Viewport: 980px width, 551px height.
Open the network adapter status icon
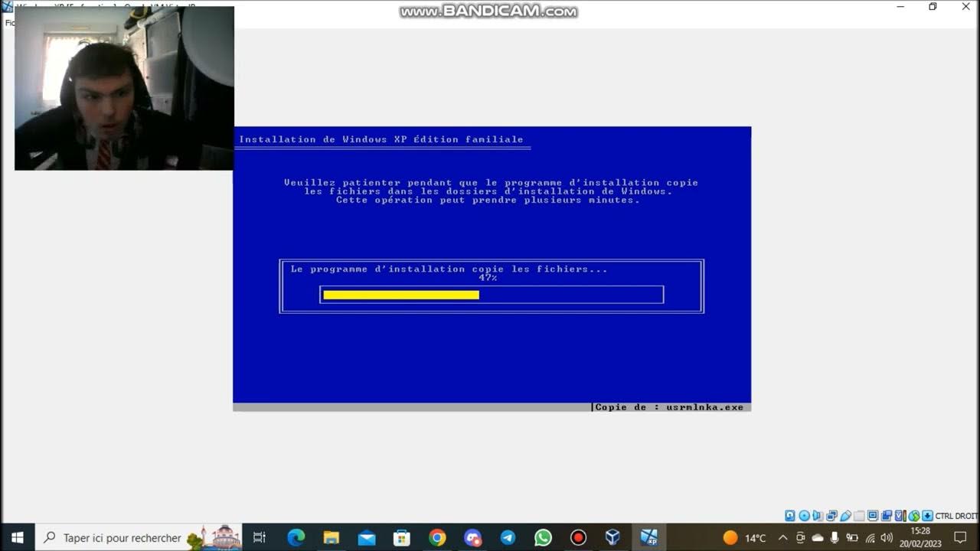coord(831,516)
